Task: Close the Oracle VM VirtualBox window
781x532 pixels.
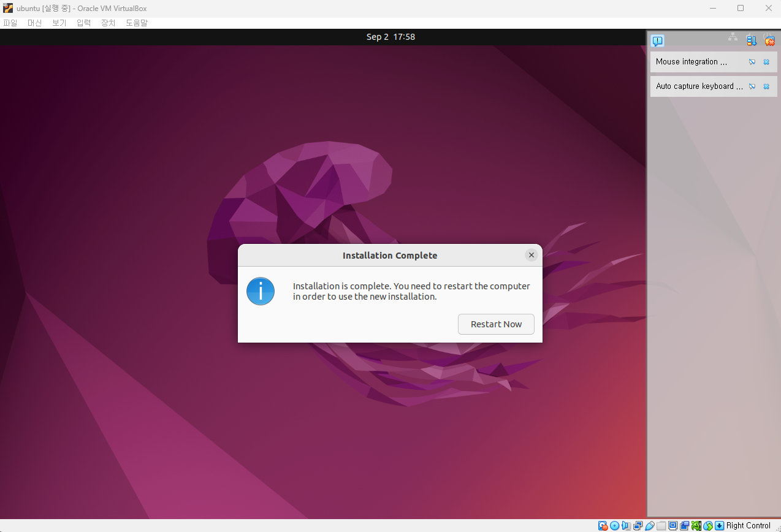Action: point(768,8)
